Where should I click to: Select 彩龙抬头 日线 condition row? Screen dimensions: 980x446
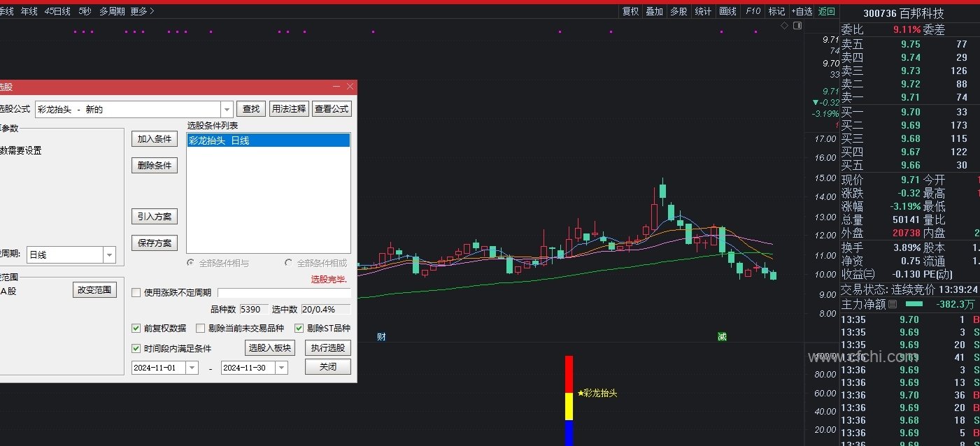(x=269, y=141)
